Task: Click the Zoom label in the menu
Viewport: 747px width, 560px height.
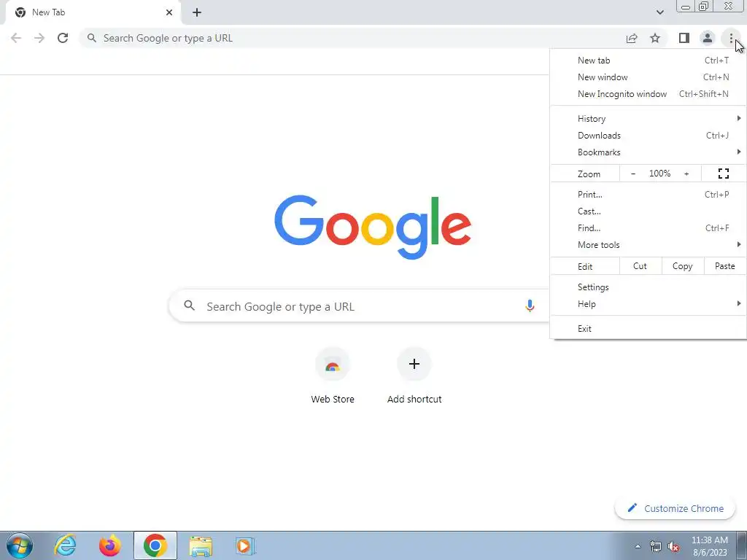Action: pyautogui.click(x=589, y=174)
